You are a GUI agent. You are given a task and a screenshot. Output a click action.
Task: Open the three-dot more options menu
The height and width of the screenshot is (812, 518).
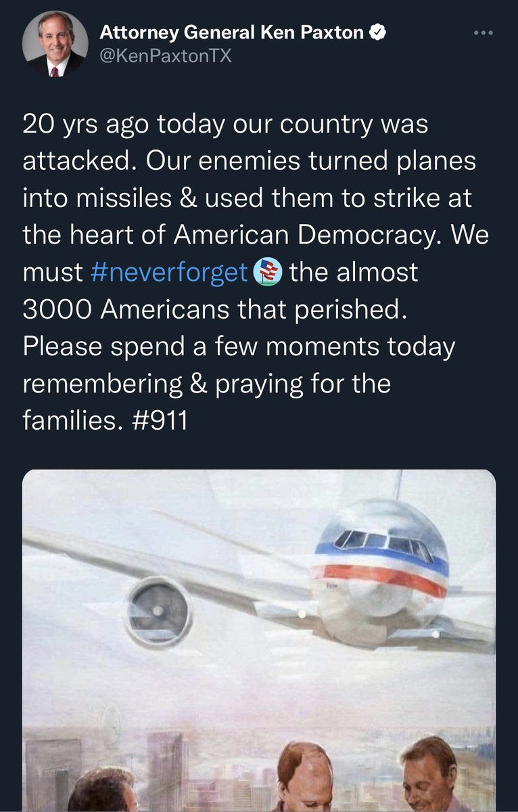coord(484,32)
